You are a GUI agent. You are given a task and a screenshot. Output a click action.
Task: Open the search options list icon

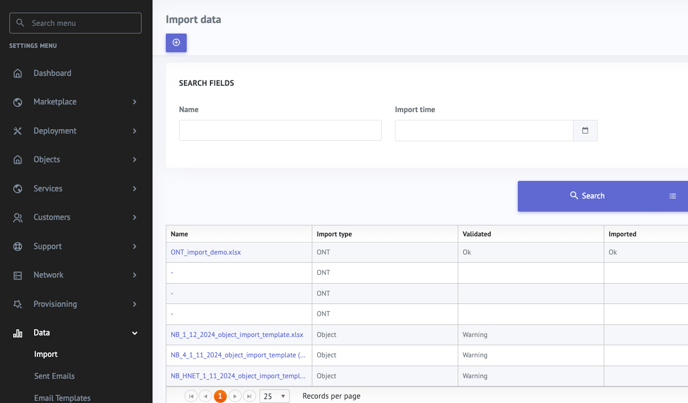click(672, 196)
